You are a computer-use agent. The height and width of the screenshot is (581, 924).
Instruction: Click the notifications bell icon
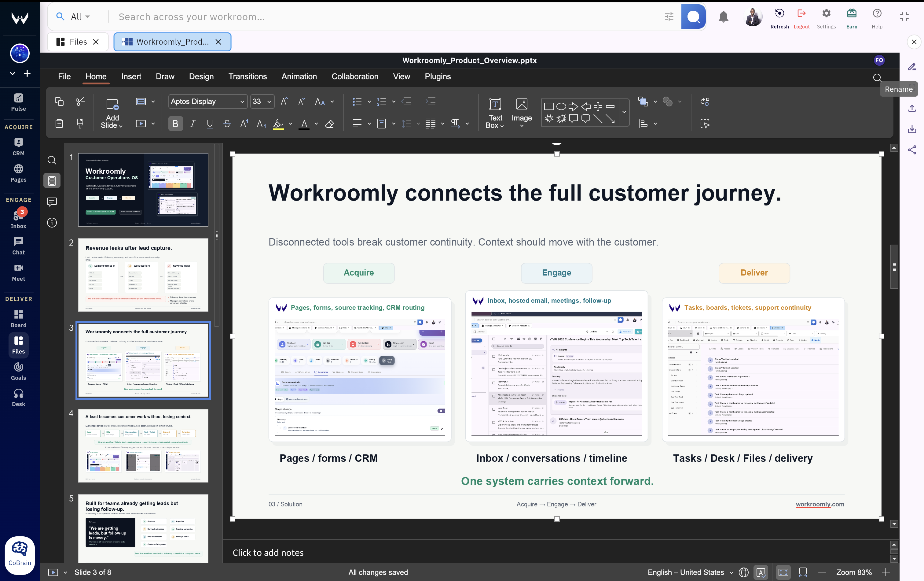click(723, 17)
